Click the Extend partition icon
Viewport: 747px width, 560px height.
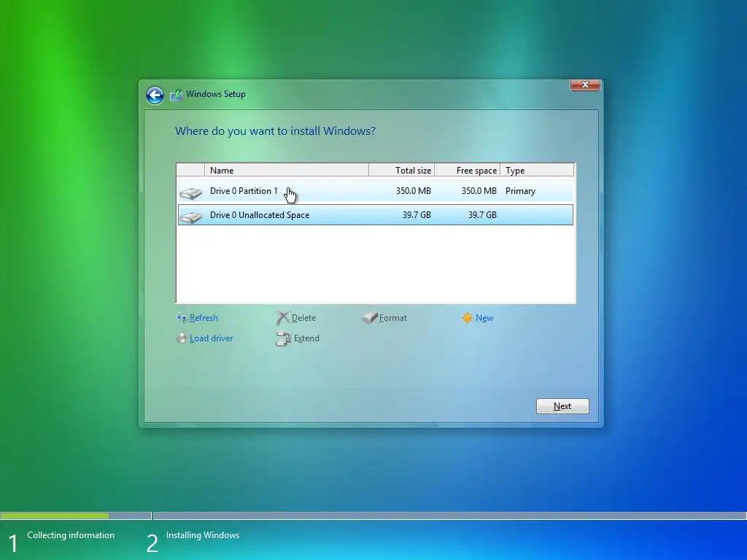coord(284,338)
